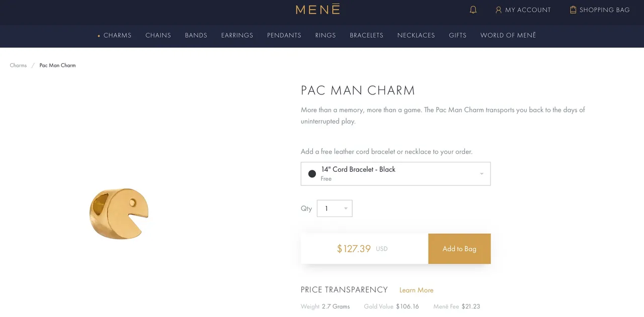Select Earrings in navigation bar
The width and height of the screenshot is (644, 317).
[x=237, y=35]
